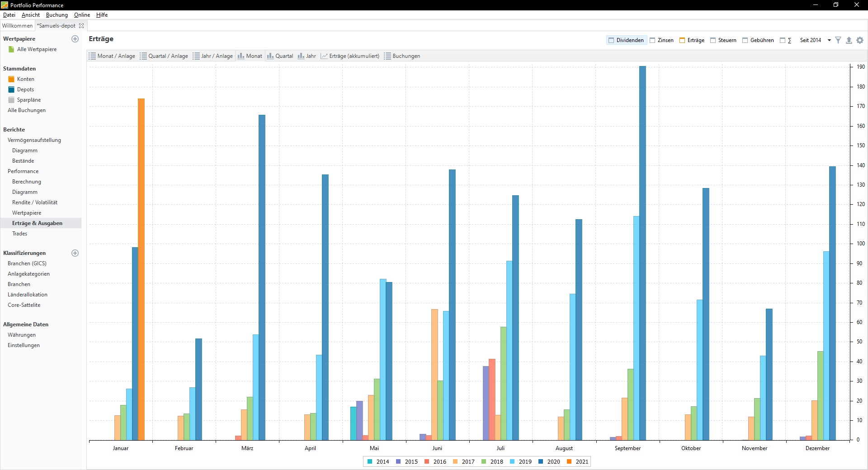Open the Hilfe menu
868x470 pixels.
[102, 15]
